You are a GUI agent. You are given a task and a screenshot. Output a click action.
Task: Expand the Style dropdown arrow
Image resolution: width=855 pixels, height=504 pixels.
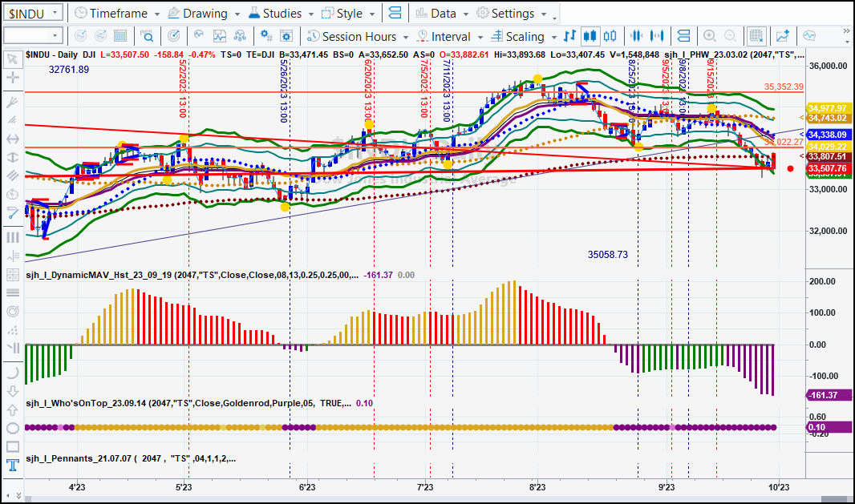(x=372, y=14)
